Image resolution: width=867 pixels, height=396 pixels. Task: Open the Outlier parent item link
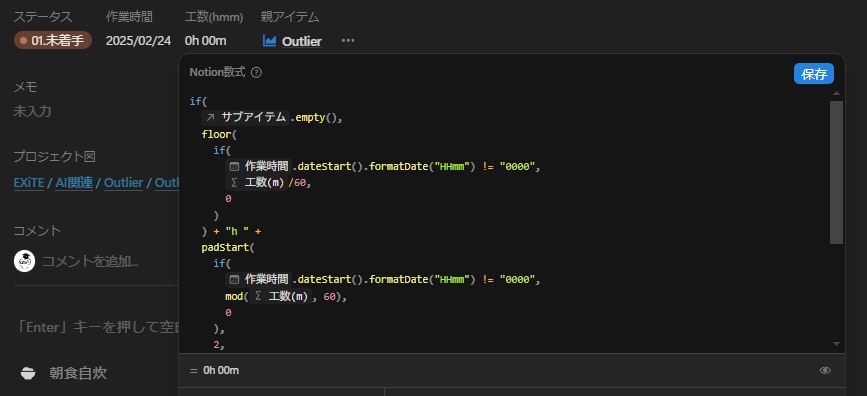pos(302,41)
